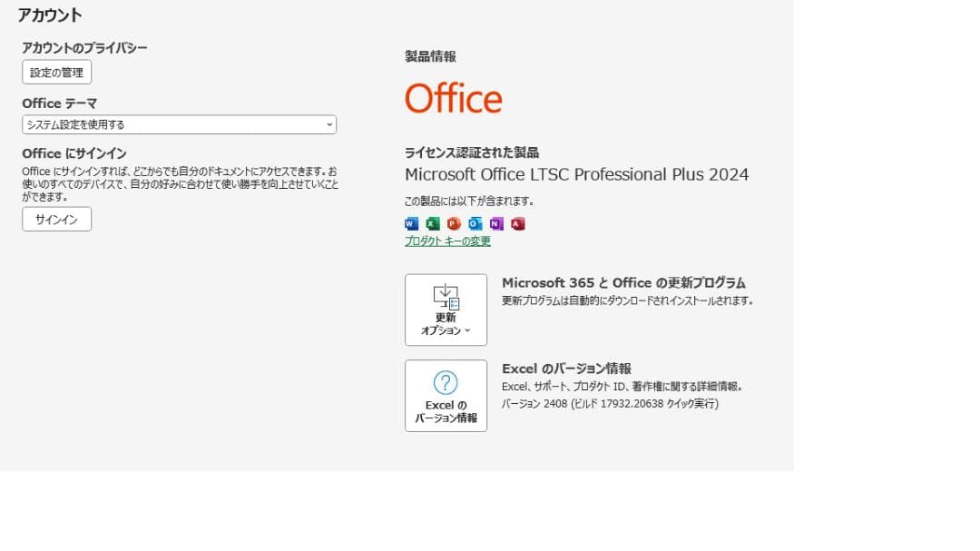980x551 pixels.
Task: Click the 設定の管理 button
Action: coord(56,74)
